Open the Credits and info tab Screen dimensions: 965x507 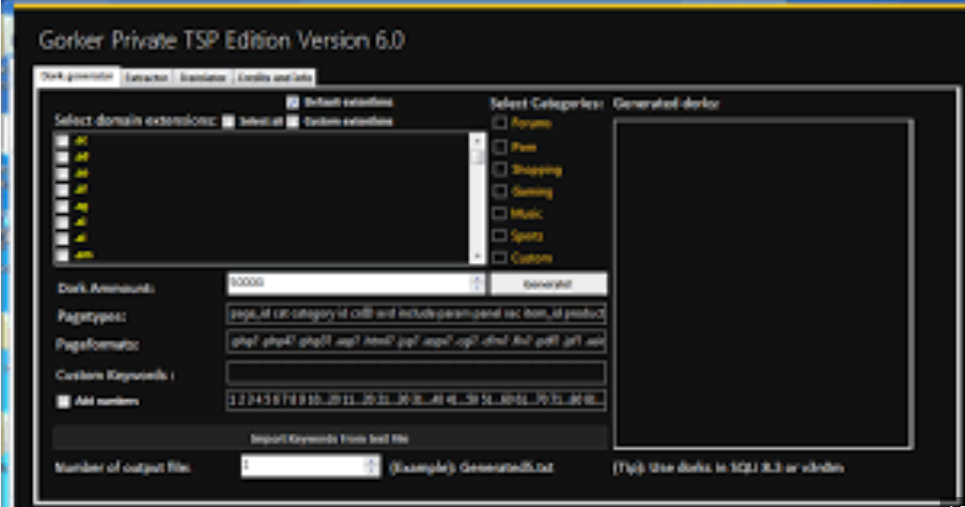pos(275,78)
